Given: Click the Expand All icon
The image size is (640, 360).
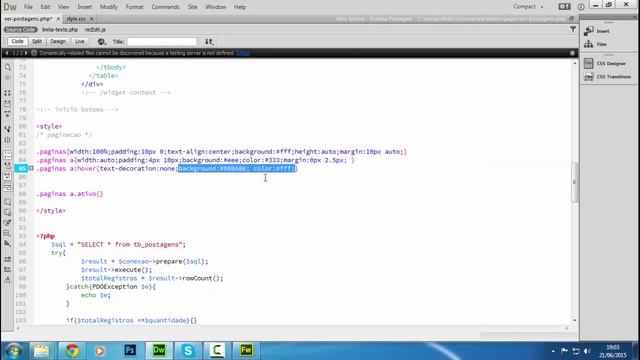Looking at the screenshot, I should pos(7,114).
